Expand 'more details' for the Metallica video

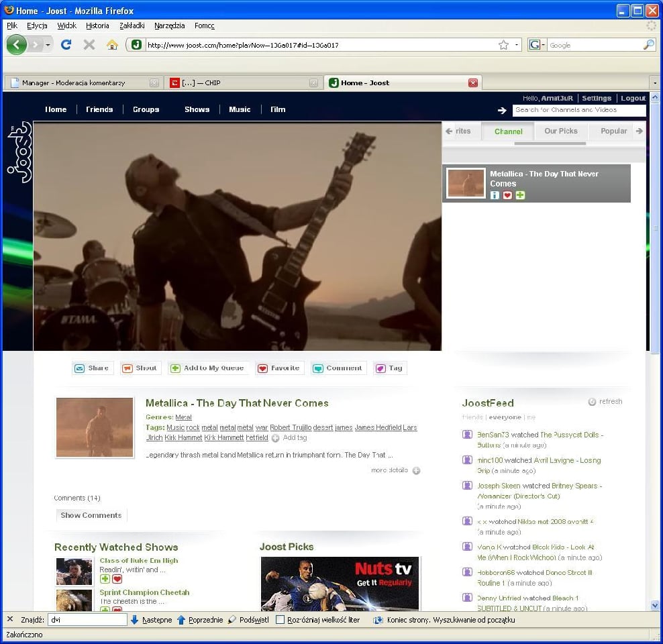coord(416,471)
